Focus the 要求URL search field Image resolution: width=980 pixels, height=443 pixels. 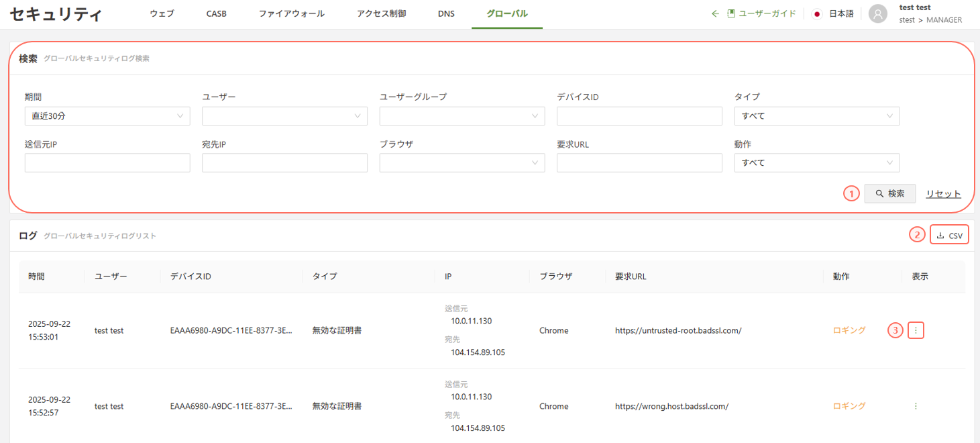[x=639, y=163]
